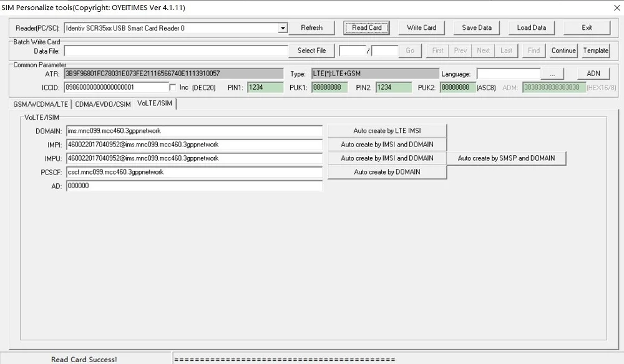Viewport: 624px width, 364px height.
Task: Click the ICCID input field
Action: (x=117, y=87)
